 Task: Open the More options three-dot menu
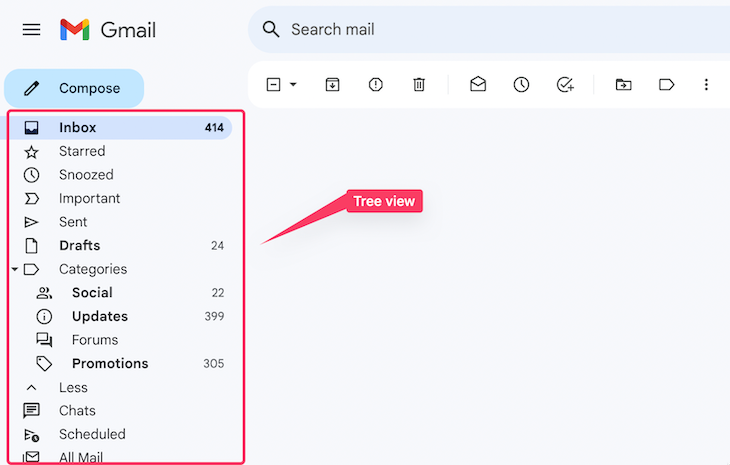[706, 85]
